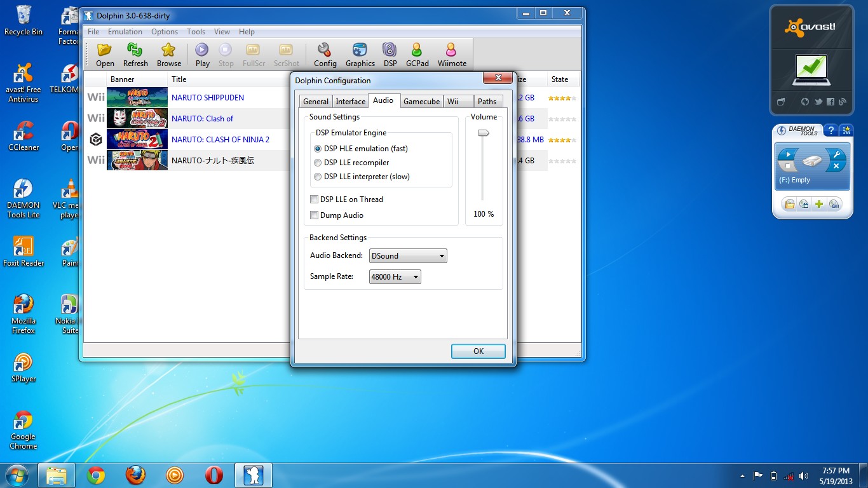Select DSP HLE emulation (fast)
The width and height of the screenshot is (868, 488).
point(361,149)
